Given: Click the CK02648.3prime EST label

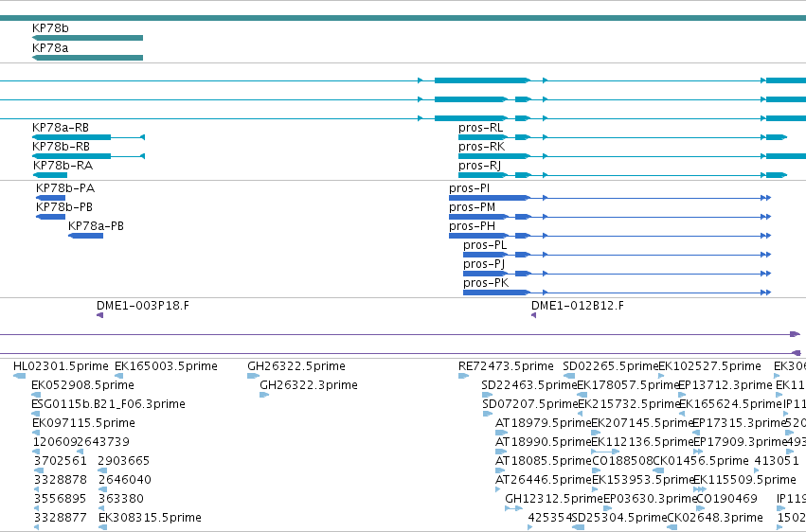Looking at the screenshot, I should click(715, 518).
